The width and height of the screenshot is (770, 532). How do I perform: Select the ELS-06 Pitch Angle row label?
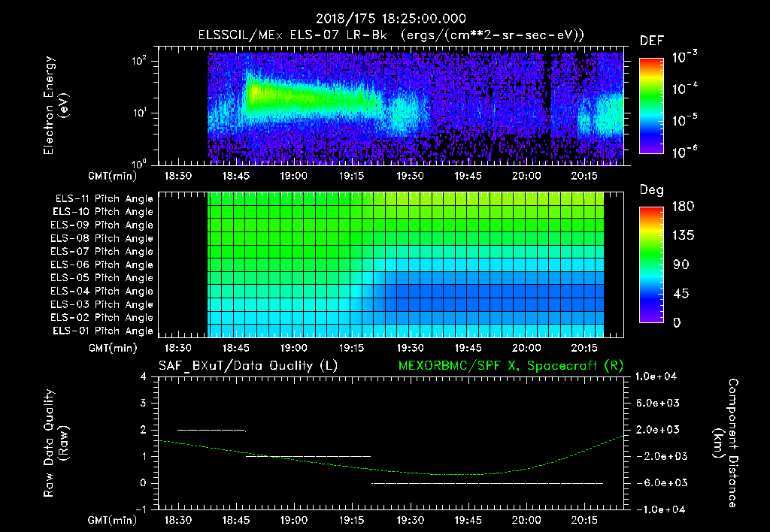point(102,265)
